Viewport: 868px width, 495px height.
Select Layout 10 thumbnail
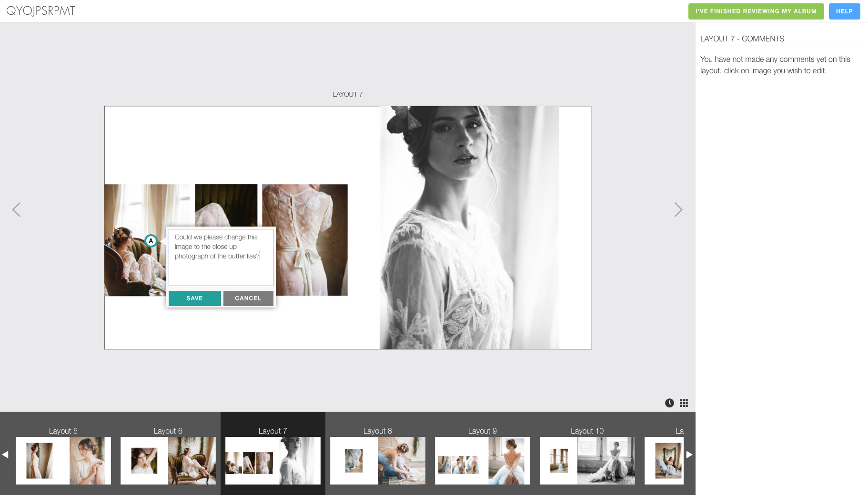click(x=587, y=460)
